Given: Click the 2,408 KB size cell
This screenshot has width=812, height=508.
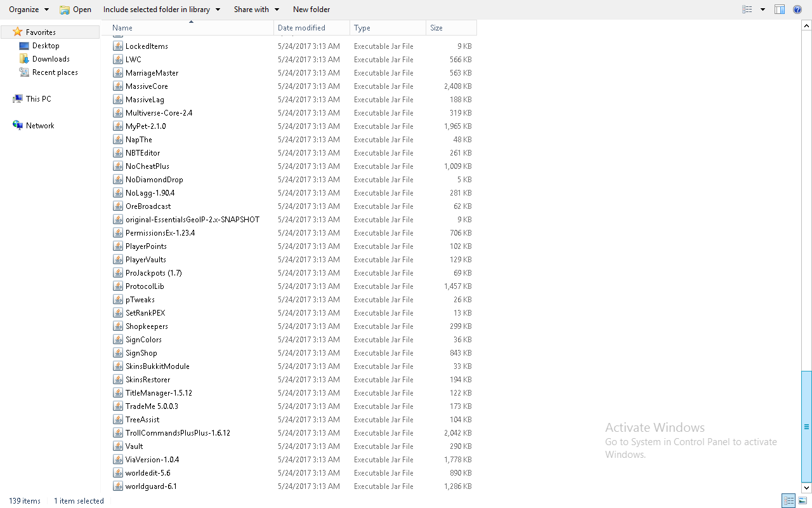Looking at the screenshot, I should pos(457,86).
